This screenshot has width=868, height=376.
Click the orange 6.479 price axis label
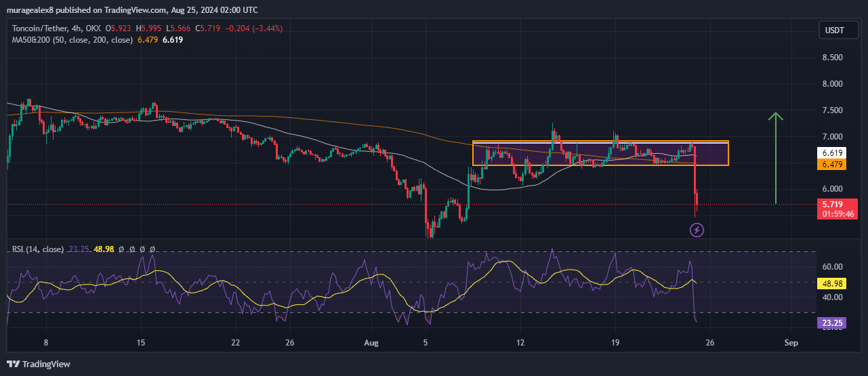(x=833, y=165)
